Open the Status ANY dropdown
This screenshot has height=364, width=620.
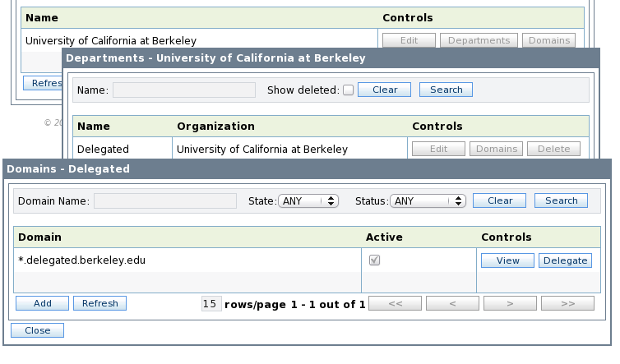(428, 200)
